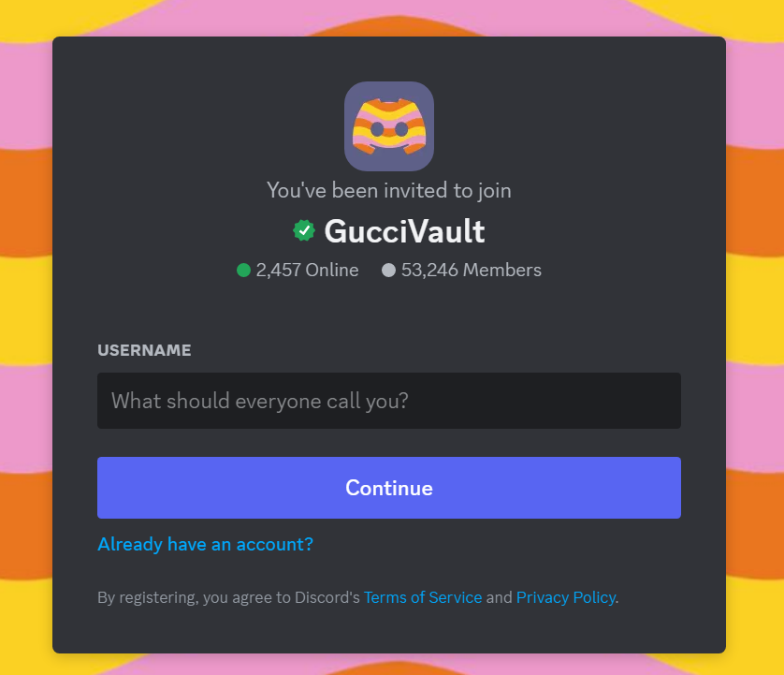Click the gray members count dot
Image resolution: width=784 pixels, height=675 pixels.
[x=388, y=271]
